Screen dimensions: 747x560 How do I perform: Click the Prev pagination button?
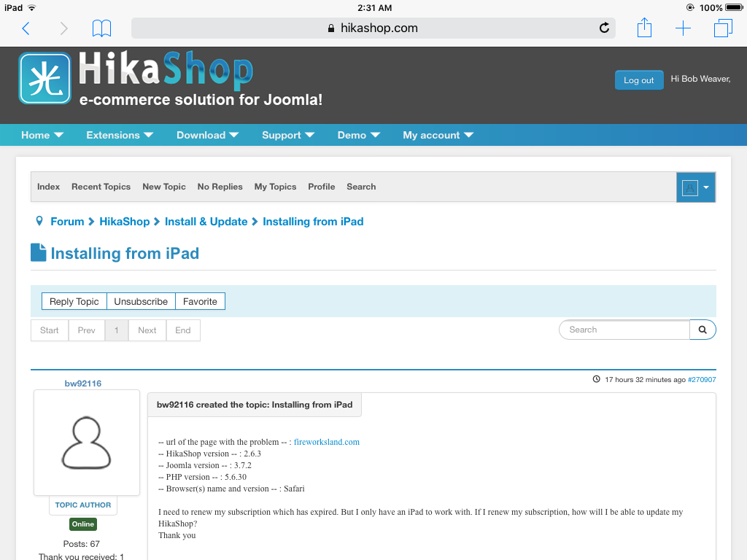[x=87, y=330]
